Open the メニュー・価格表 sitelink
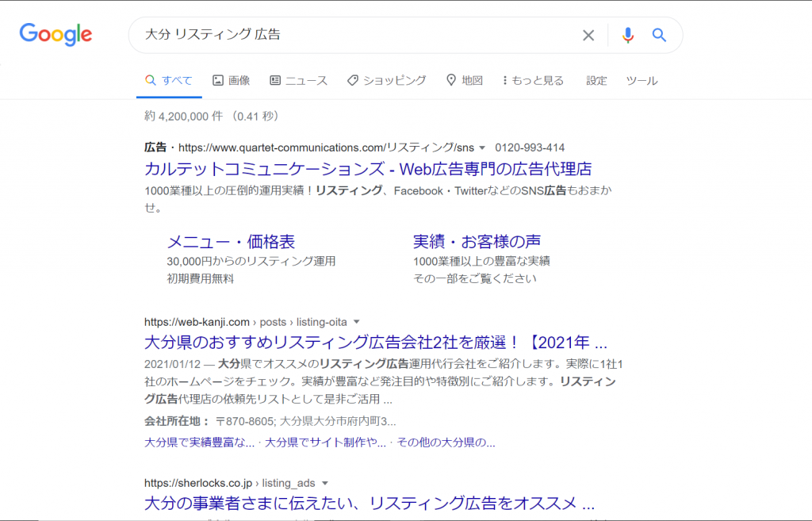The image size is (812, 521). [231, 241]
